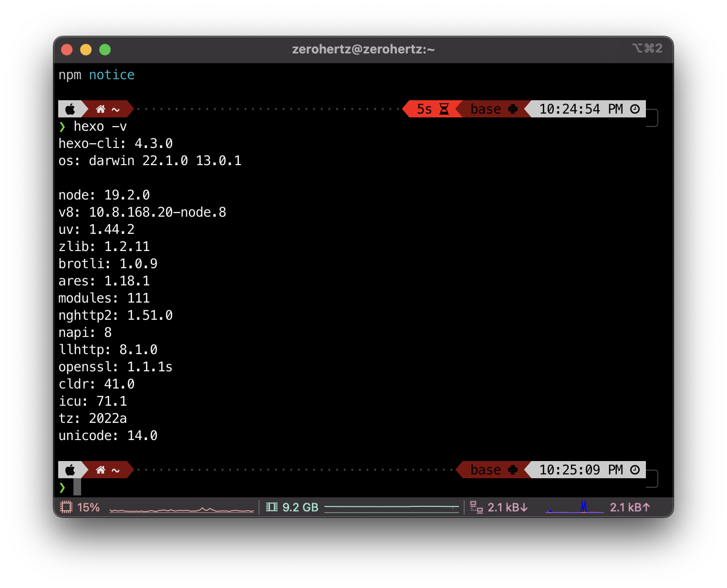Click the 10:25:09 PM timestamp
727x588 pixels.
tap(581, 470)
